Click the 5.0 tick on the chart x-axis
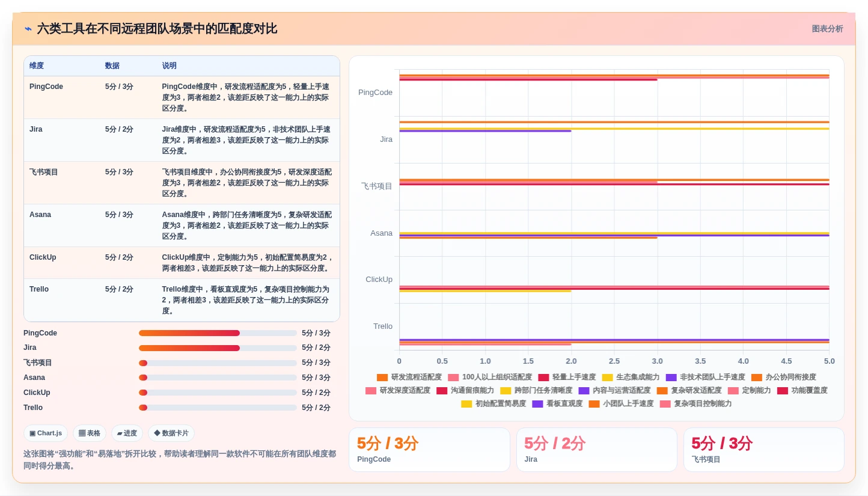The height and width of the screenshot is (496, 868). (830, 361)
